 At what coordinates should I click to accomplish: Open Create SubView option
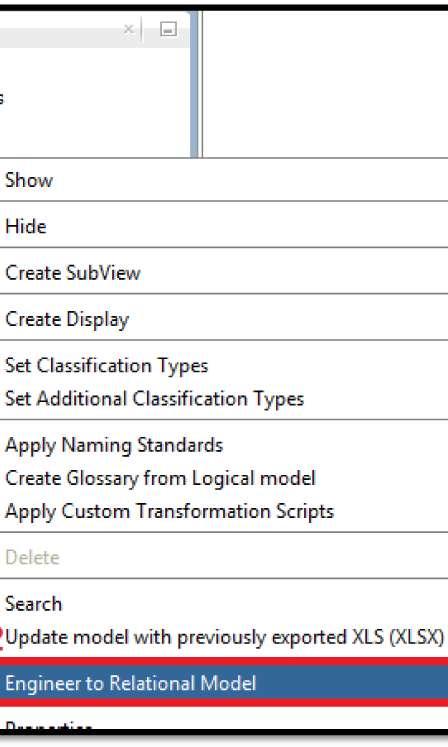pos(224,273)
